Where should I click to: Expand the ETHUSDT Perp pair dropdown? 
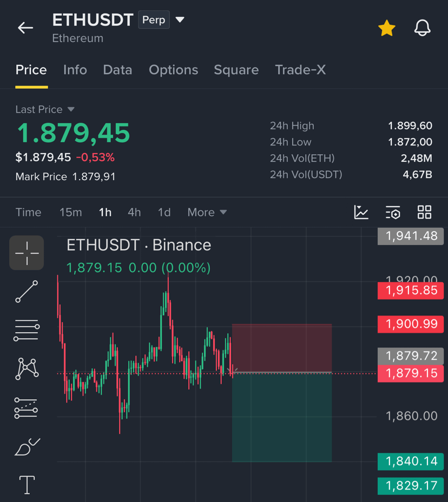tap(180, 20)
